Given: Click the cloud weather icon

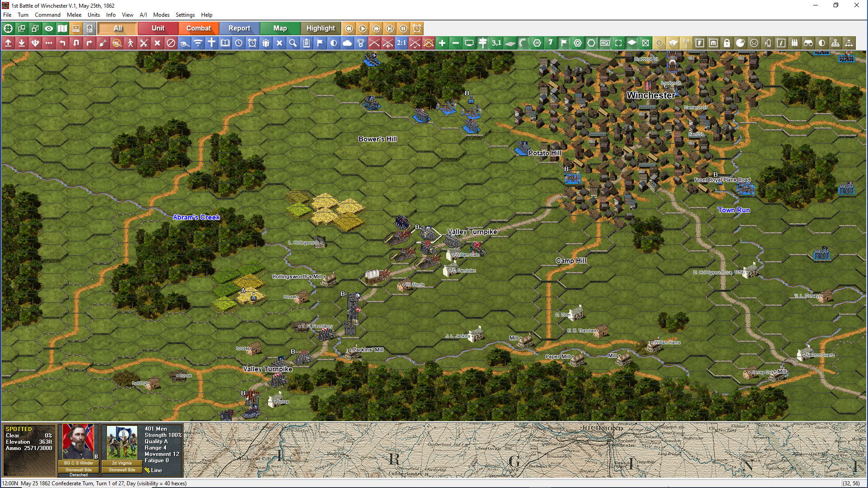Looking at the screenshot, I should pos(347,43).
